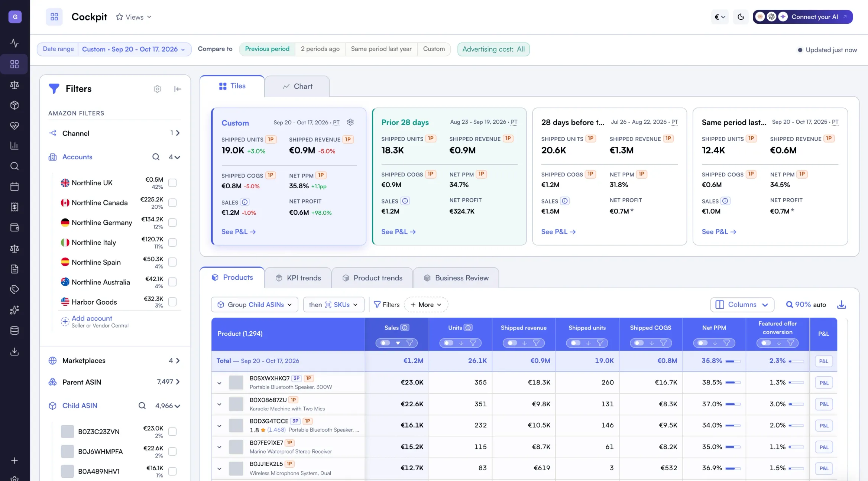
Task: Switch to the Chart tab
Action: click(297, 87)
